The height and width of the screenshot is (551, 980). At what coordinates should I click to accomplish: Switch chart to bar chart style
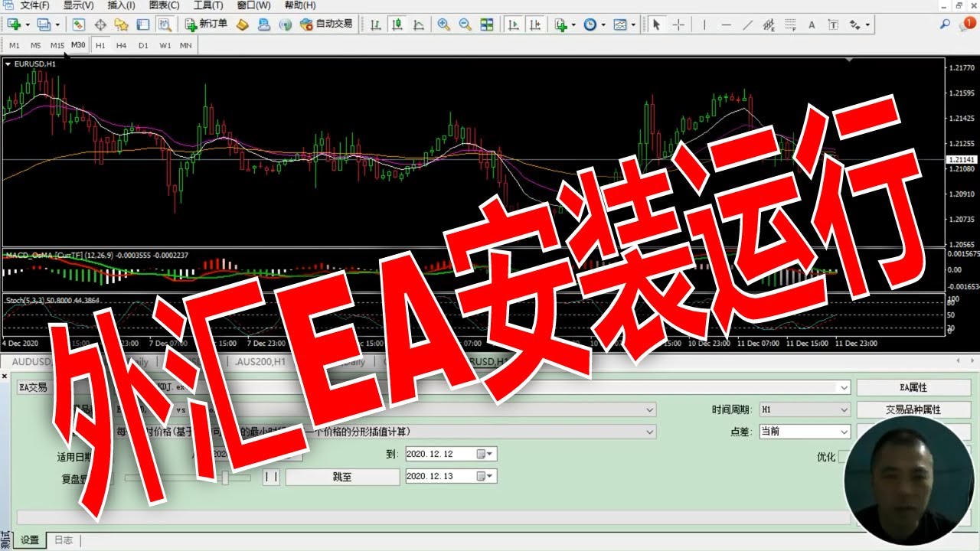point(376,24)
